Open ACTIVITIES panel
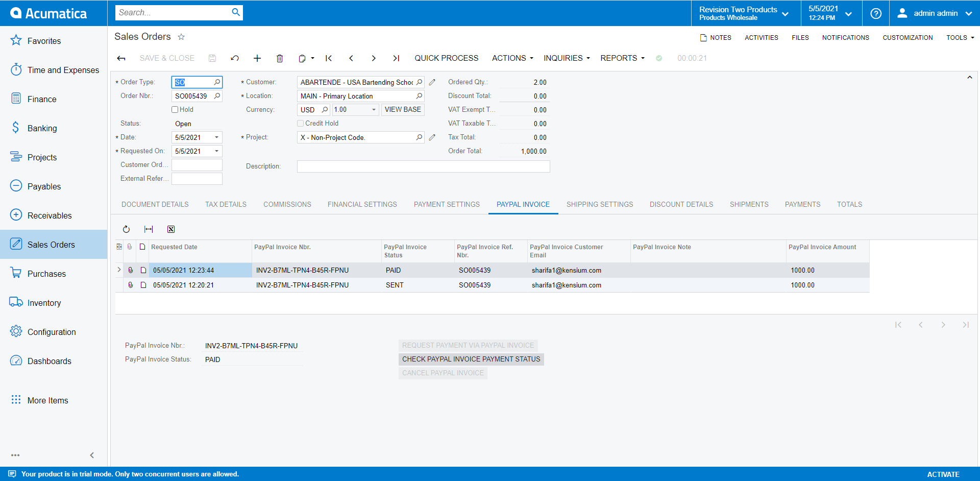This screenshot has width=980, height=481. 761,37
